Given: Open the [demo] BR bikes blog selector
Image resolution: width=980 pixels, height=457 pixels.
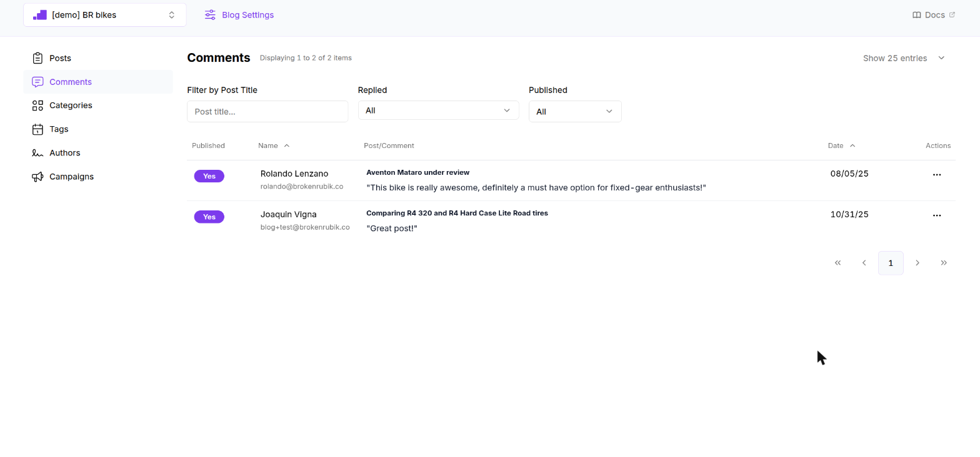Looking at the screenshot, I should [x=105, y=15].
